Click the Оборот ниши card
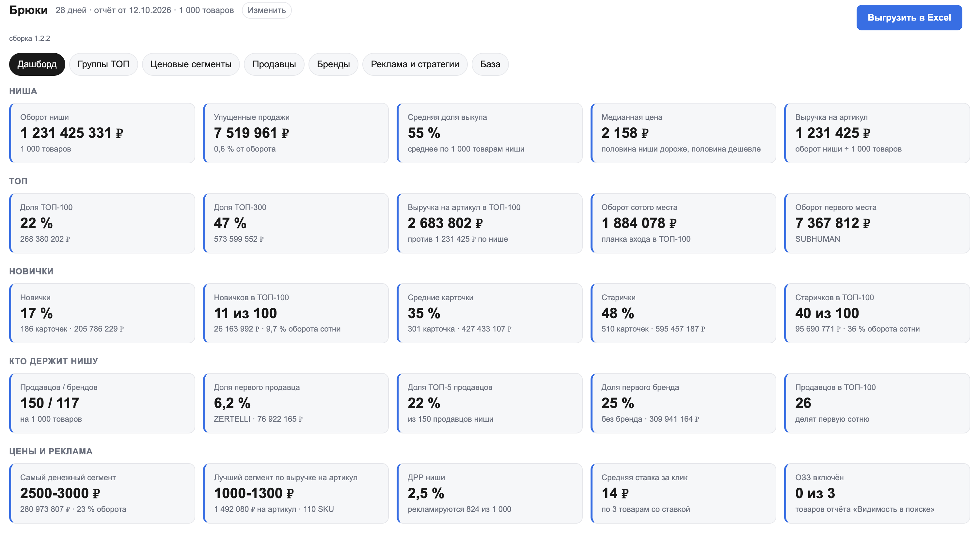Image resolution: width=980 pixels, height=537 pixels. (102, 133)
